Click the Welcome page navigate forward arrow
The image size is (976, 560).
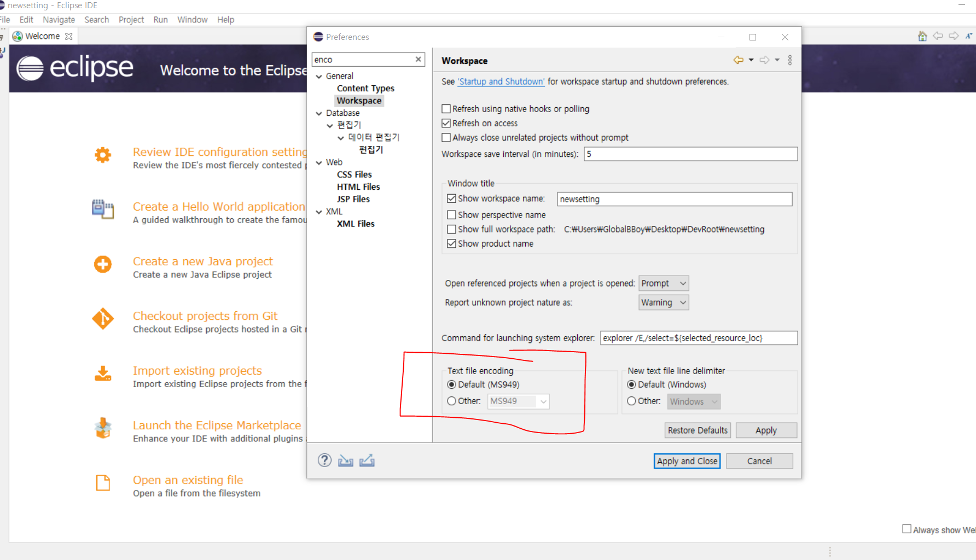click(954, 36)
